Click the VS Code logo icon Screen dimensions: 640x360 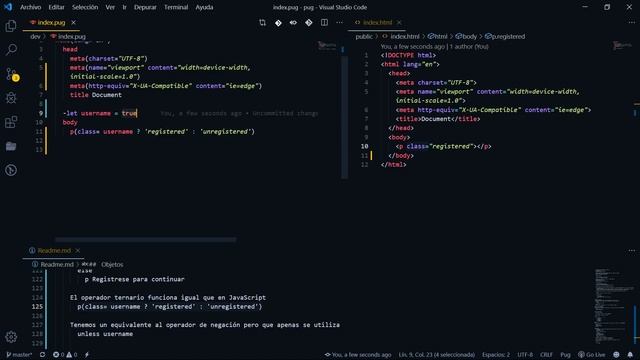(8, 7)
